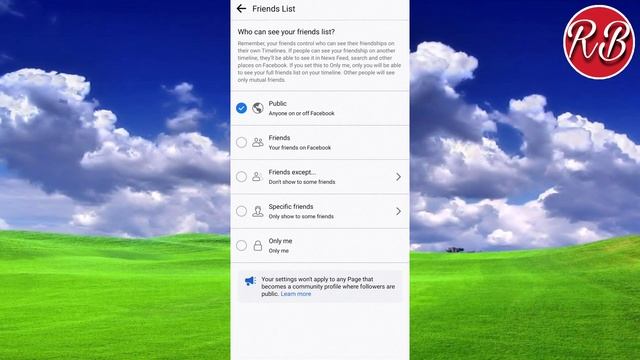Select the Only me radio button
Screen dimensions: 640x360
click(x=241, y=245)
